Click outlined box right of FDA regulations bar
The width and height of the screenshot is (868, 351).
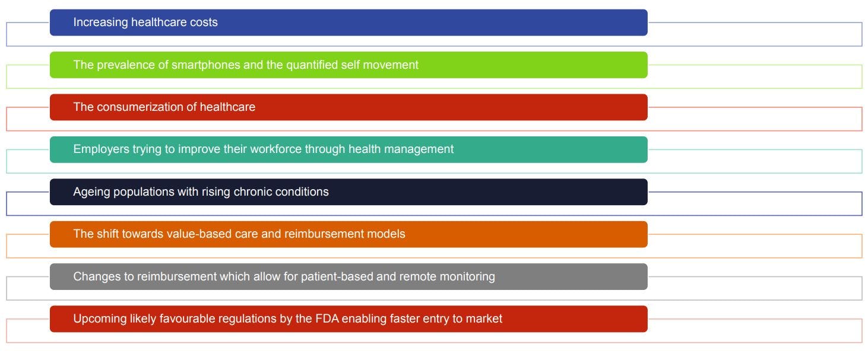pos(755,331)
